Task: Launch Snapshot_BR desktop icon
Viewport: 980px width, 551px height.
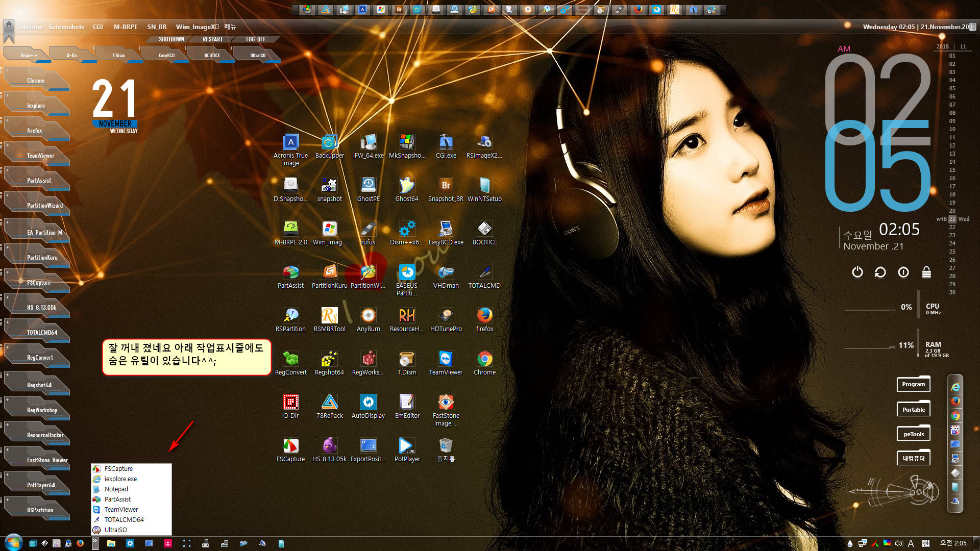Action: [446, 190]
